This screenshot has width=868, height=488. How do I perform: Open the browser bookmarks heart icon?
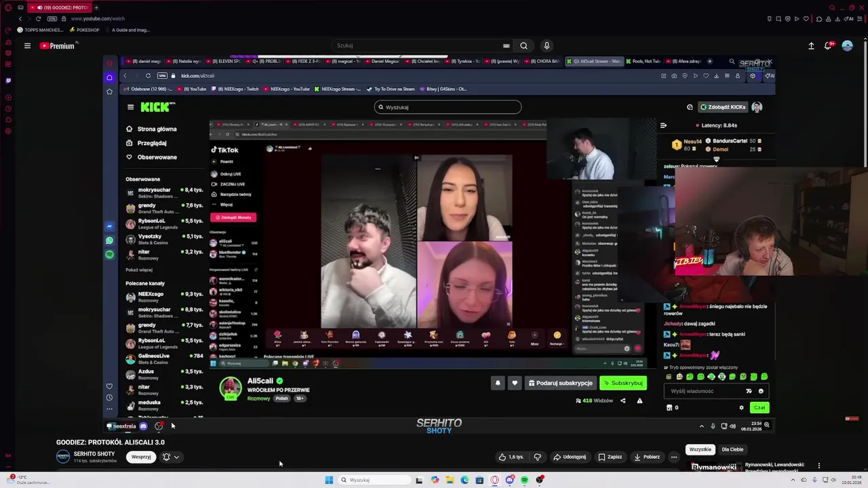point(806,18)
